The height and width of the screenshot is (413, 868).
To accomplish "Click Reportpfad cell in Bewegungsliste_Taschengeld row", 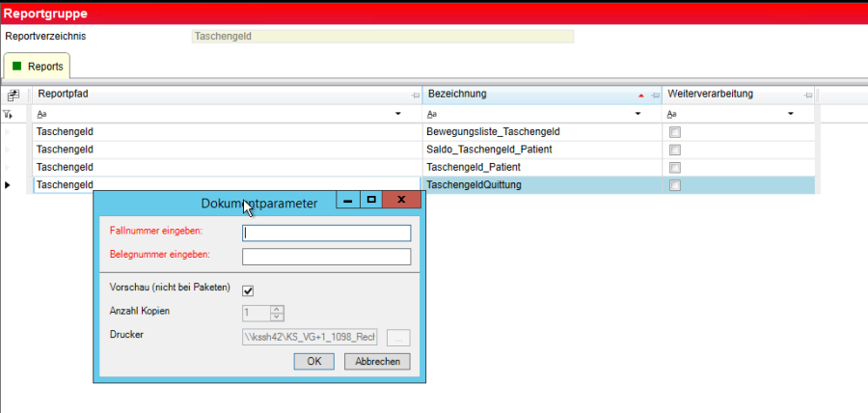I will tap(227, 132).
